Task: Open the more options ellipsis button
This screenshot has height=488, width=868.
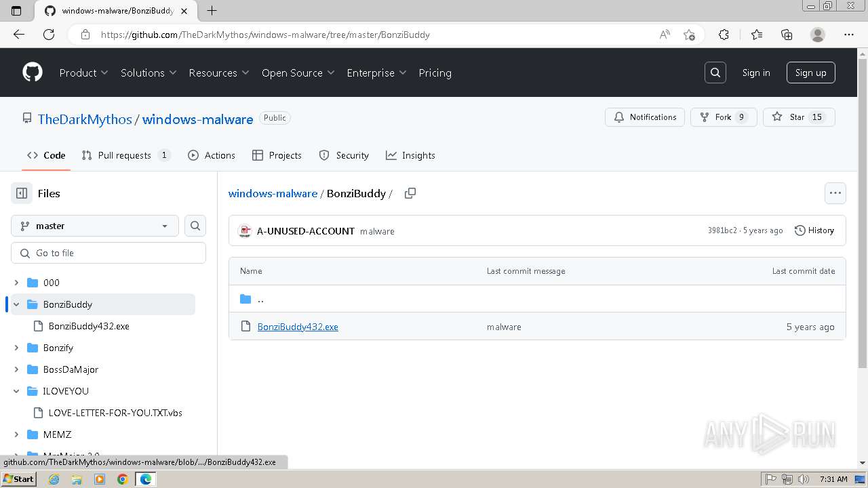Action: coord(835,193)
